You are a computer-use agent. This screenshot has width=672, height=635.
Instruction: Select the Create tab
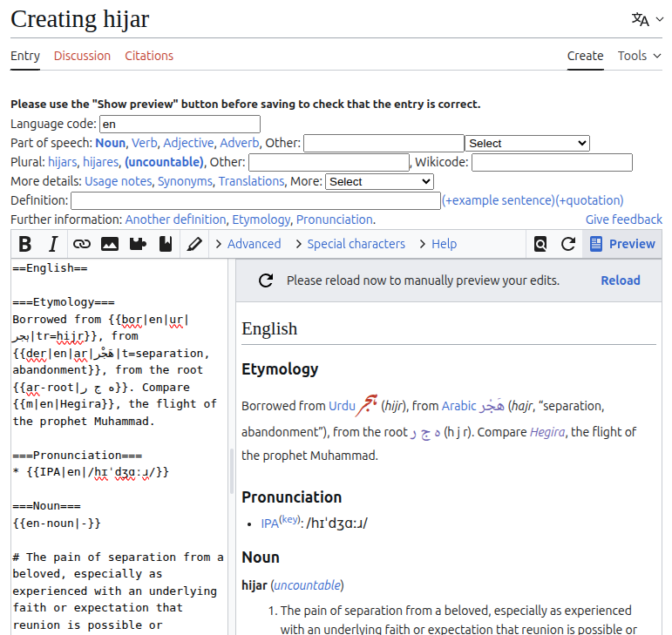[x=586, y=56]
